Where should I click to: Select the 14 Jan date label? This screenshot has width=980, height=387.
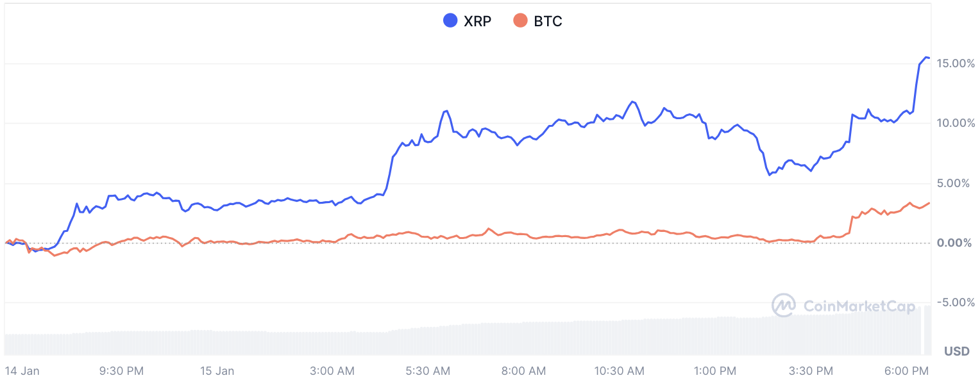tap(21, 371)
